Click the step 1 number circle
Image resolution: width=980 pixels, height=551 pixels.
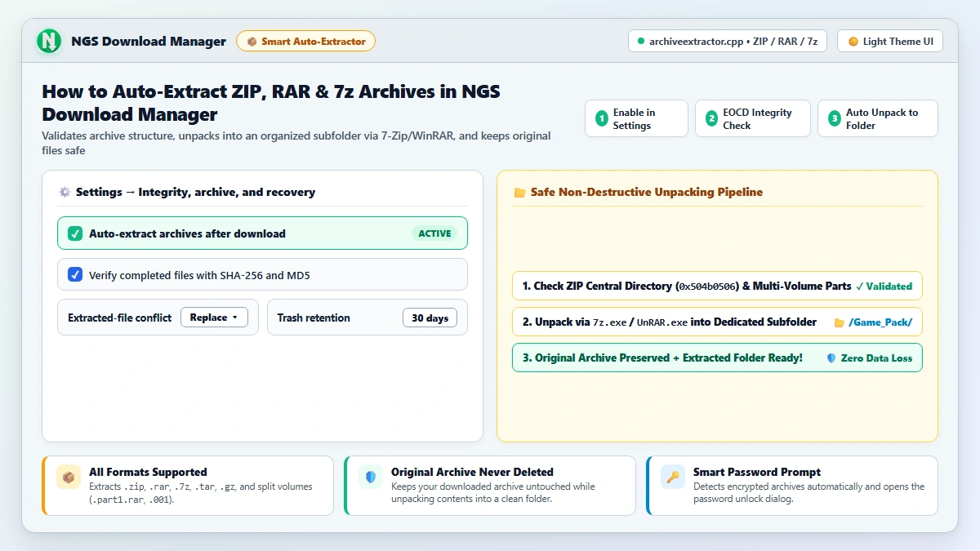602,119
